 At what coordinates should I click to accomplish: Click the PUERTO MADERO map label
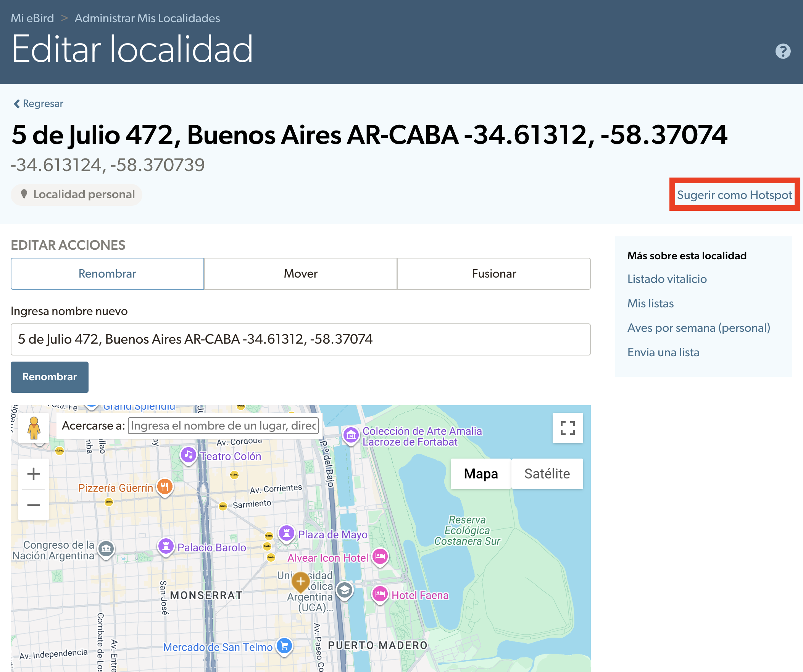point(377,645)
